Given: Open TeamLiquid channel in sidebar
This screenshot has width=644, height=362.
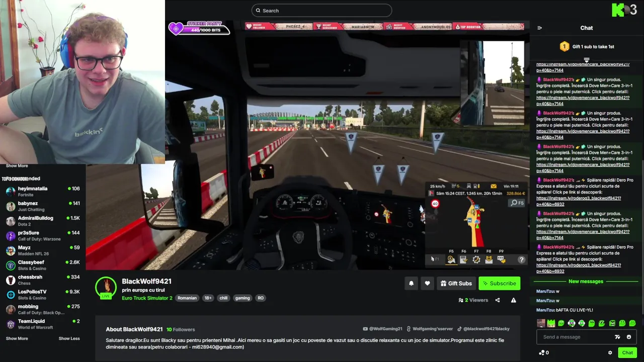Looking at the screenshot, I should pyautogui.click(x=43, y=324).
